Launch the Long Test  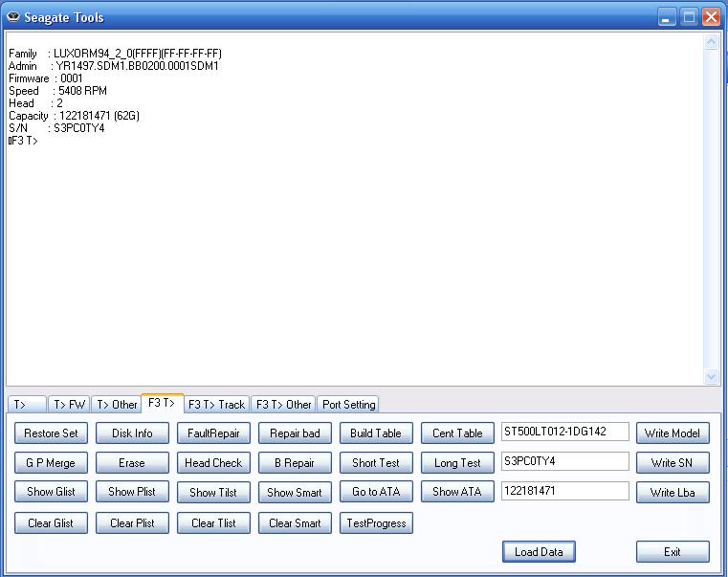pyautogui.click(x=457, y=463)
